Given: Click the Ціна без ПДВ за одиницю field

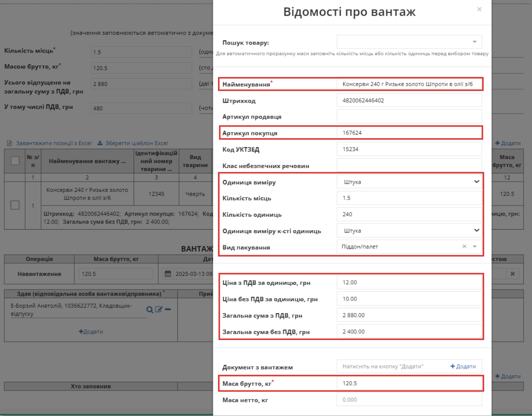Looking at the screenshot, I should coord(409,299).
